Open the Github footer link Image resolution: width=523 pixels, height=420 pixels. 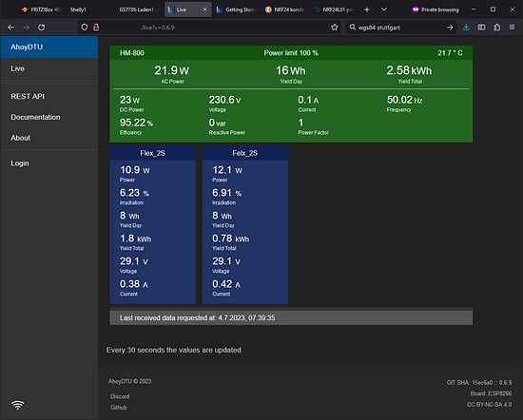pos(119,408)
